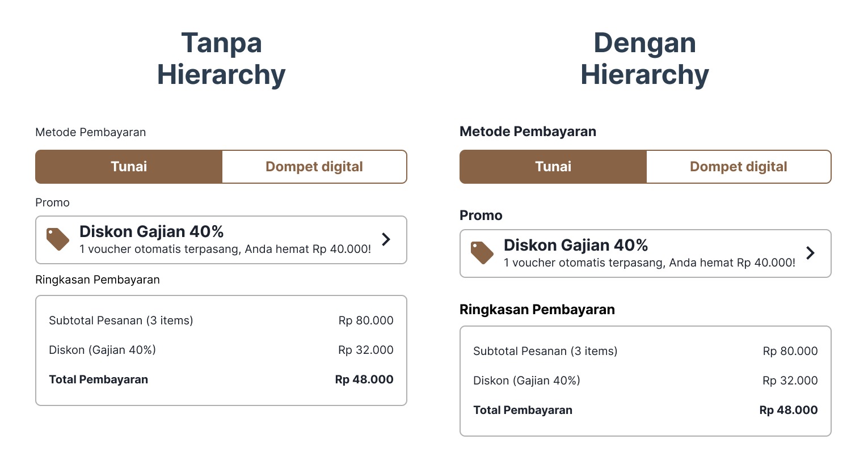Click Total Pembayaran label in Tanpa Hierarchy summary

(99, 379)
